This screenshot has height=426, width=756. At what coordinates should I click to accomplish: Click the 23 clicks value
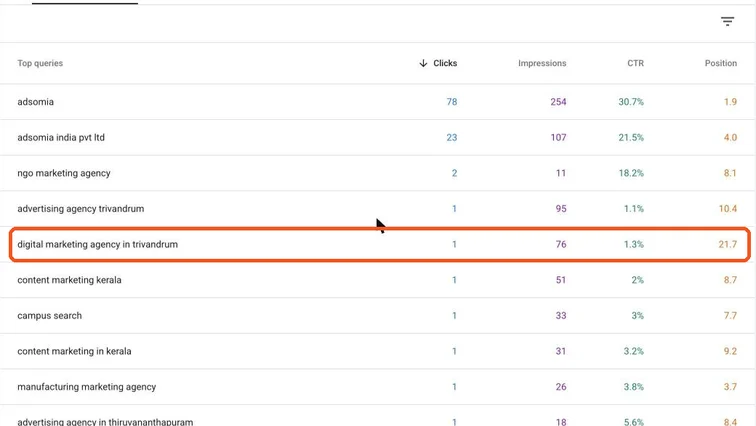coord(451,137)
